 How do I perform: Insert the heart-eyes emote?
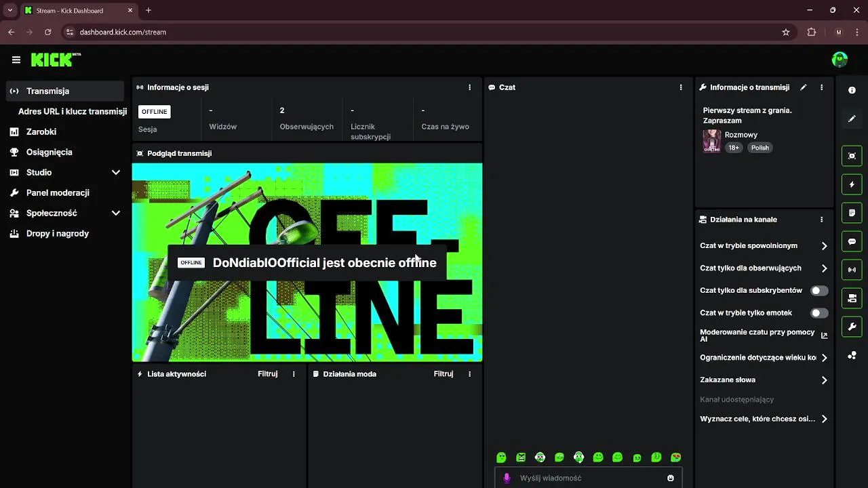point(676,457)
